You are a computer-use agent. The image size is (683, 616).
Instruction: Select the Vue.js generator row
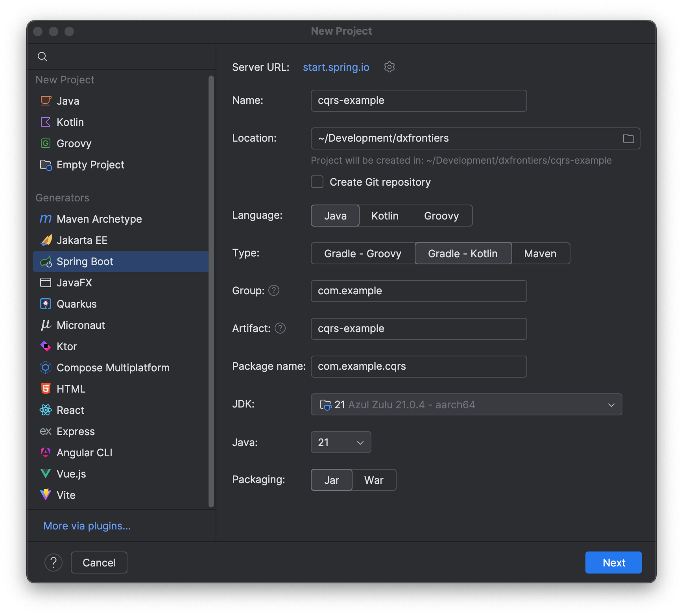pyautogui.click(x=120, y=474)
